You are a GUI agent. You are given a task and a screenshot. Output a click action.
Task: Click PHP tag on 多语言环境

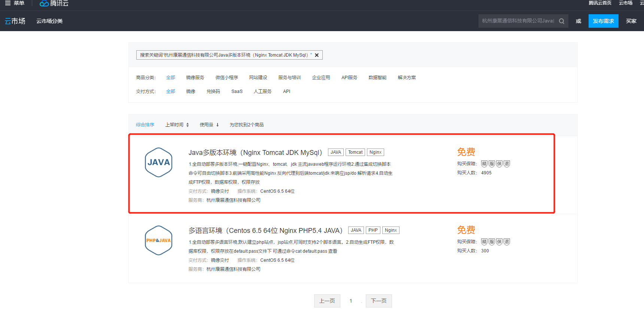tap(373, 230)
